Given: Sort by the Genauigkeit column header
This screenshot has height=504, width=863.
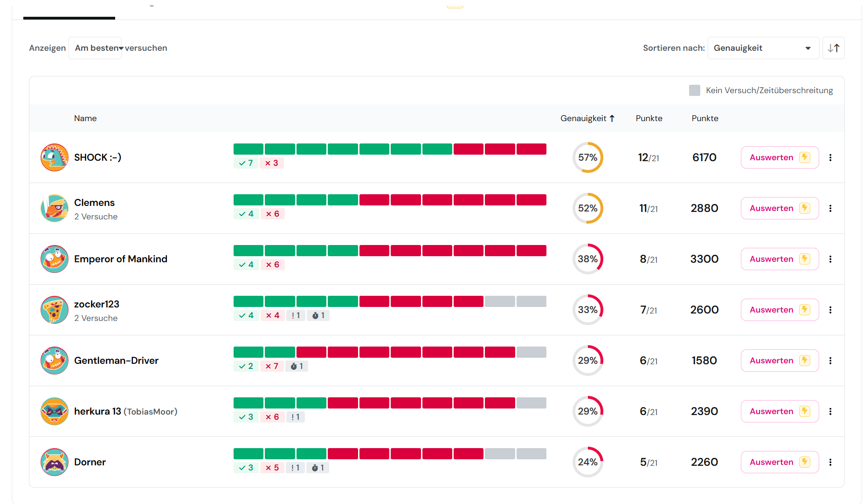Looking at the screenshot, I should tap(587, 118).
